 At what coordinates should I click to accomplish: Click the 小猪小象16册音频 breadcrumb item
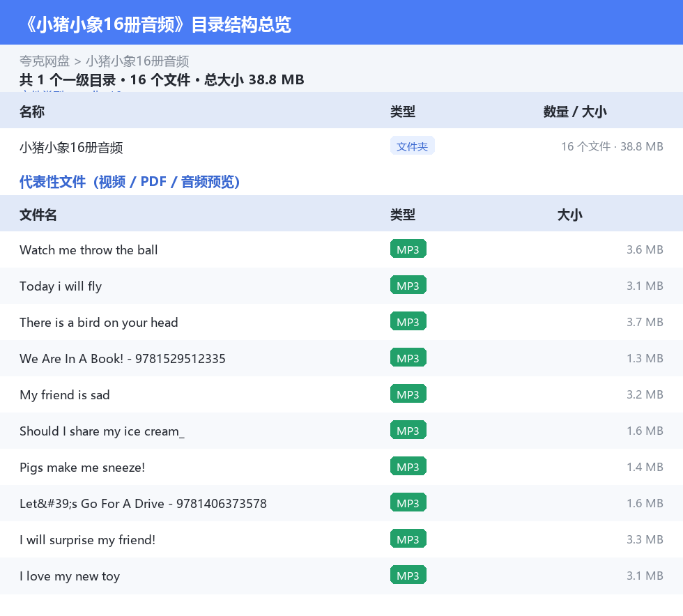(x=137, y=61)
